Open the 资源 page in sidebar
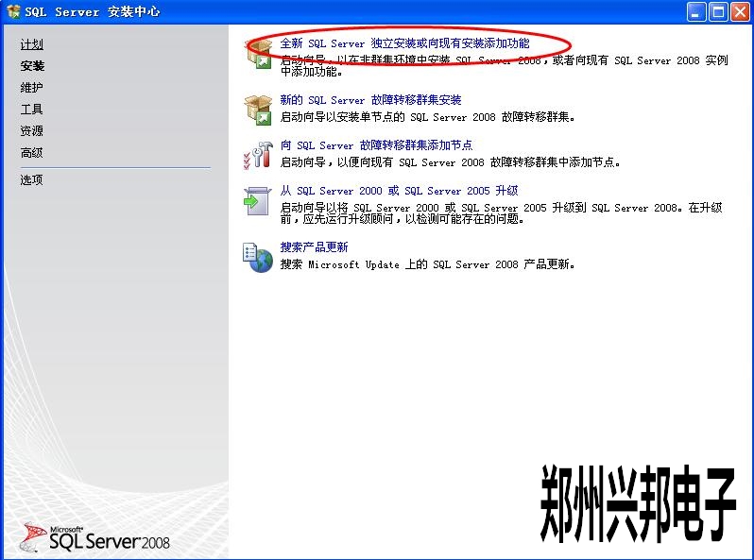Screen dimensions: 754x560 [32, 130]
